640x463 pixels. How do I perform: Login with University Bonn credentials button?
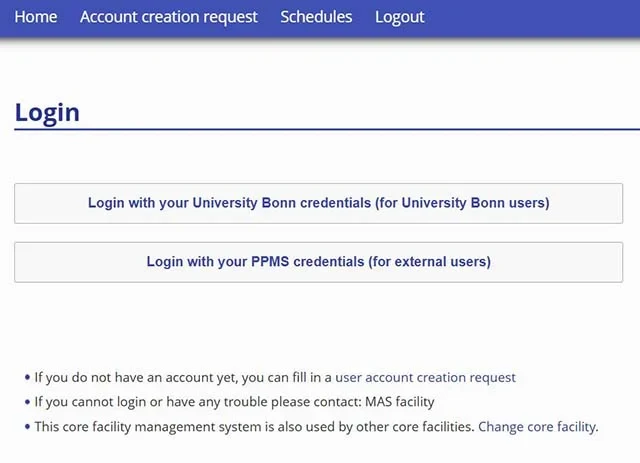tap(318, 203)
